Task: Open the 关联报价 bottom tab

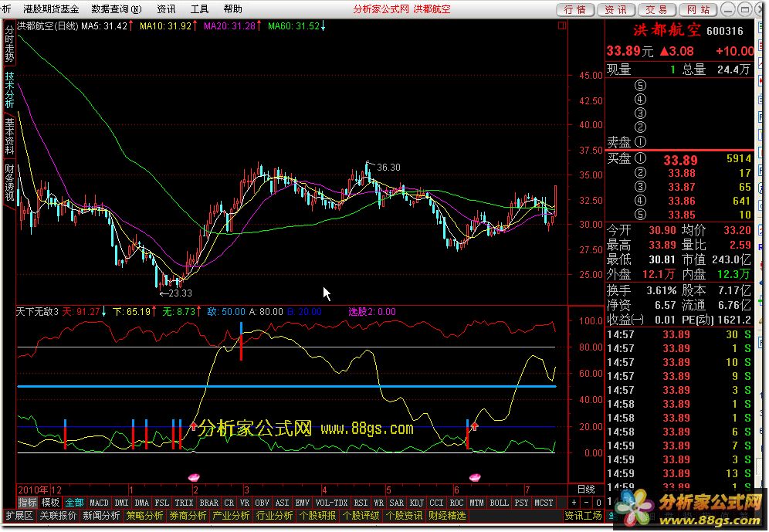Action: click(x=59, y=516)
